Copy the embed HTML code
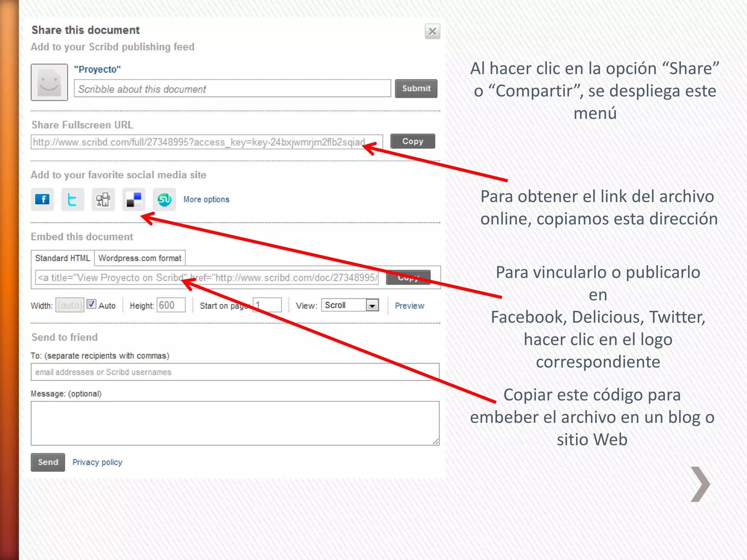This screenshot has height=560, width=747. [x=409, y=277]
